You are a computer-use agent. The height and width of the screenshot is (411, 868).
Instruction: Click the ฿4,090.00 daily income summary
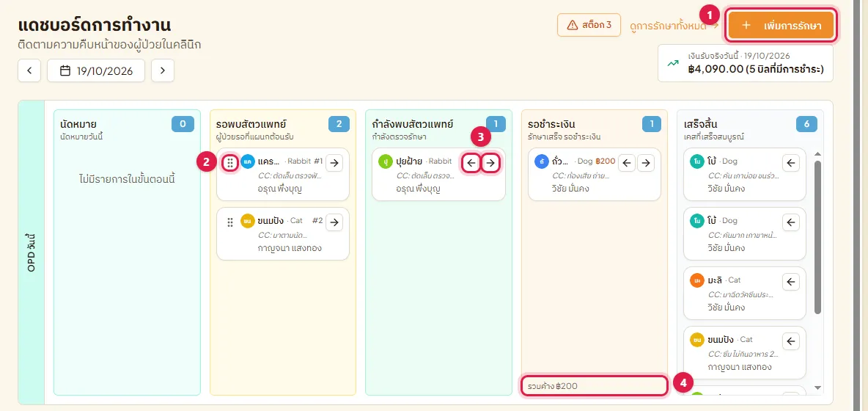746,63
